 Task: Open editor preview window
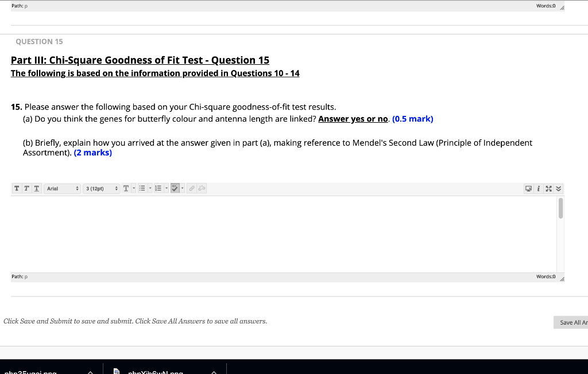[x=528, y=188]
